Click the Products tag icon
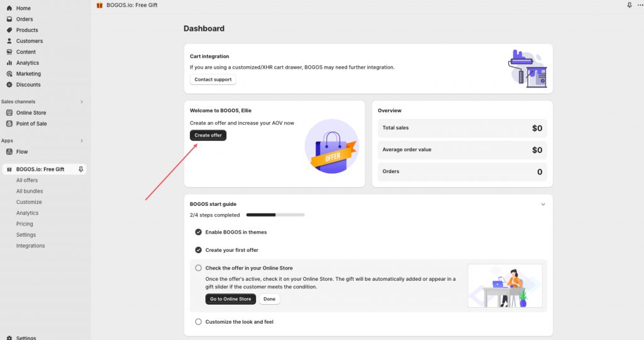Image resolution: width=644 pixels, height=340 pixels. (9, 30)
